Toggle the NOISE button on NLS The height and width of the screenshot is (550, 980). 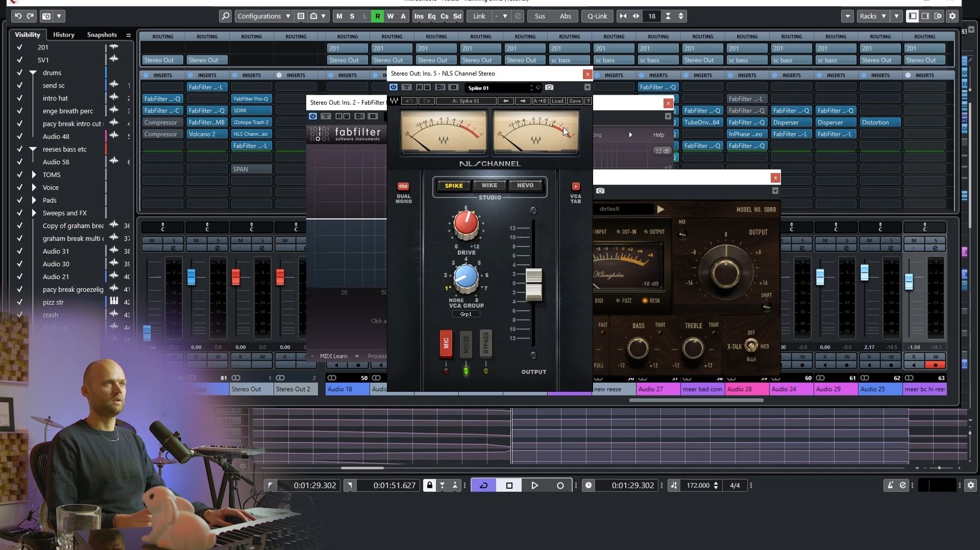(x=465, y=344)
